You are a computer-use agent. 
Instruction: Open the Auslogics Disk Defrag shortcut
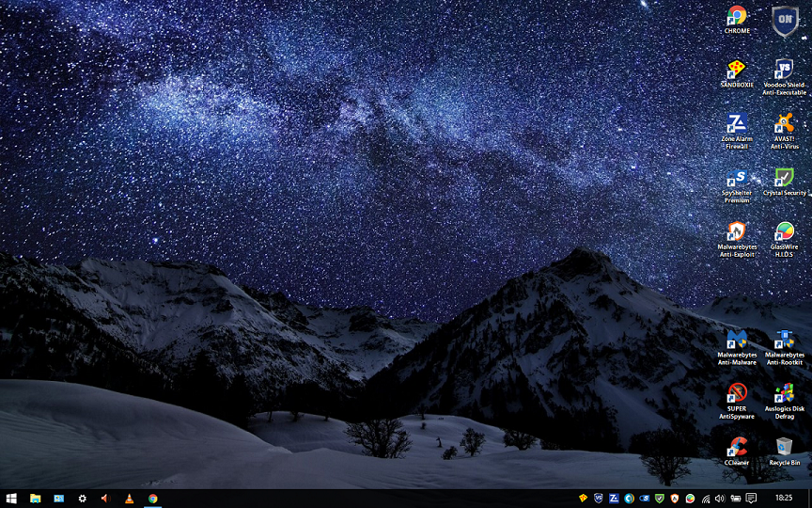coord(784,401)
